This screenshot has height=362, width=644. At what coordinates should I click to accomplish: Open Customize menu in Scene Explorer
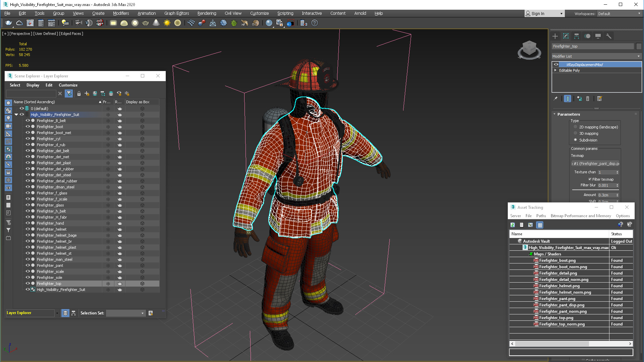[68, 85]
